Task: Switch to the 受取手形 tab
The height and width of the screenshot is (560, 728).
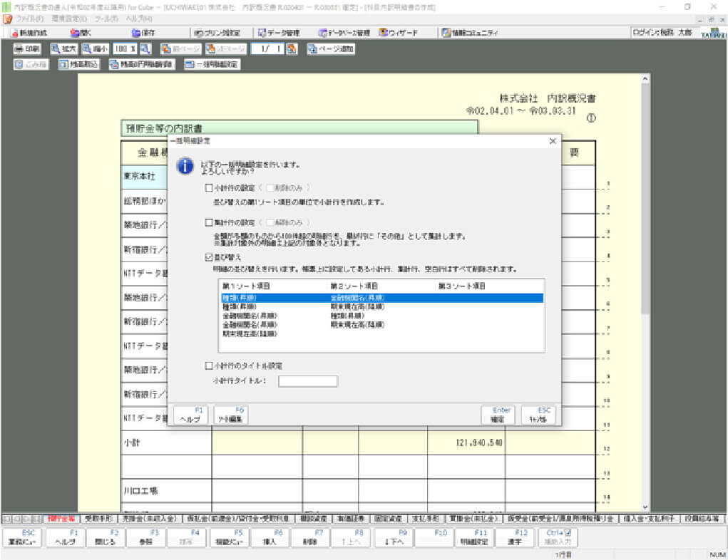Action: click(98, 518)
